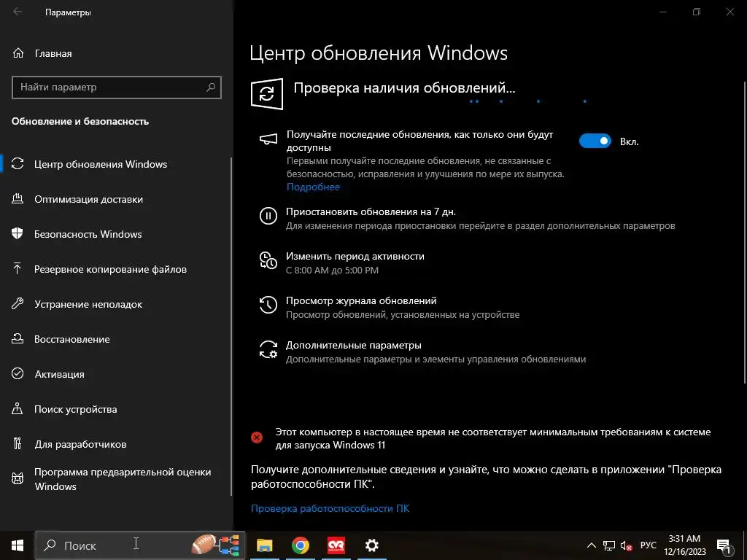Click the С 8:00 AM до 5:00 PM text
Image resolution: width=747 pixels, height=560 pixels.
click(332, 270)
